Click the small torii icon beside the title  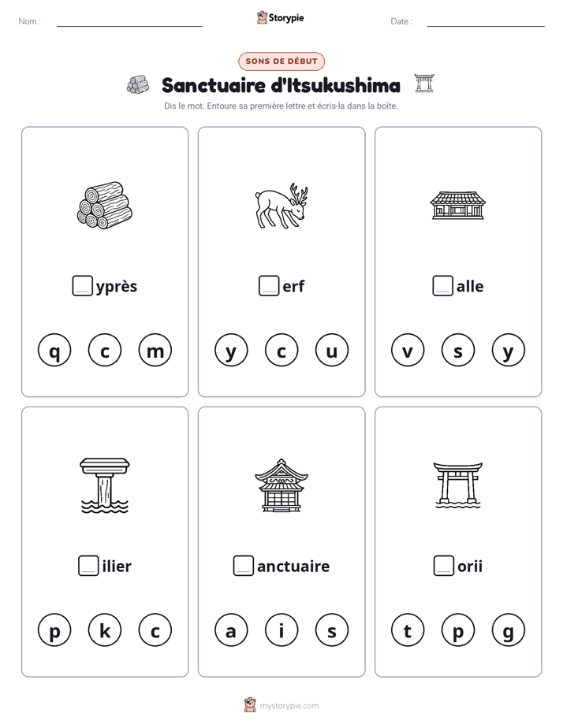[x=424, y=84]
